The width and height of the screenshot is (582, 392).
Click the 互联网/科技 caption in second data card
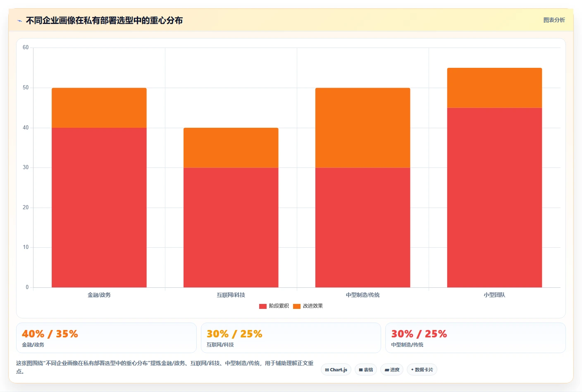(x=220, y=345)
